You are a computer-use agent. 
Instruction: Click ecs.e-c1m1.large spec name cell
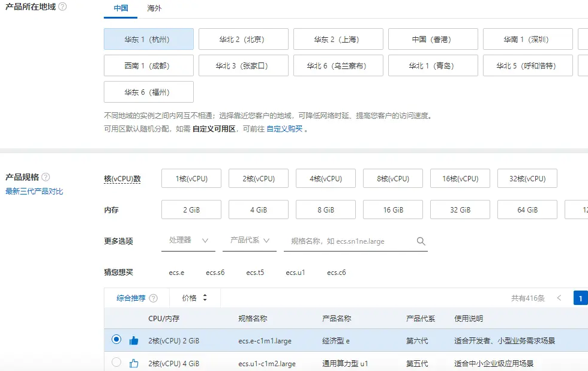tap(265, 341)
